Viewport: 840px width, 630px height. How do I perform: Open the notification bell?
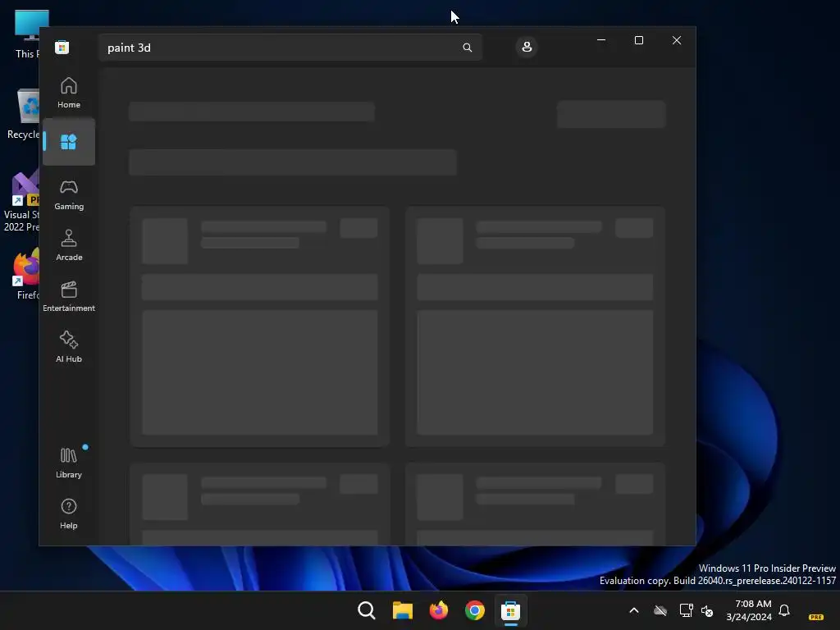coord(784,610)
